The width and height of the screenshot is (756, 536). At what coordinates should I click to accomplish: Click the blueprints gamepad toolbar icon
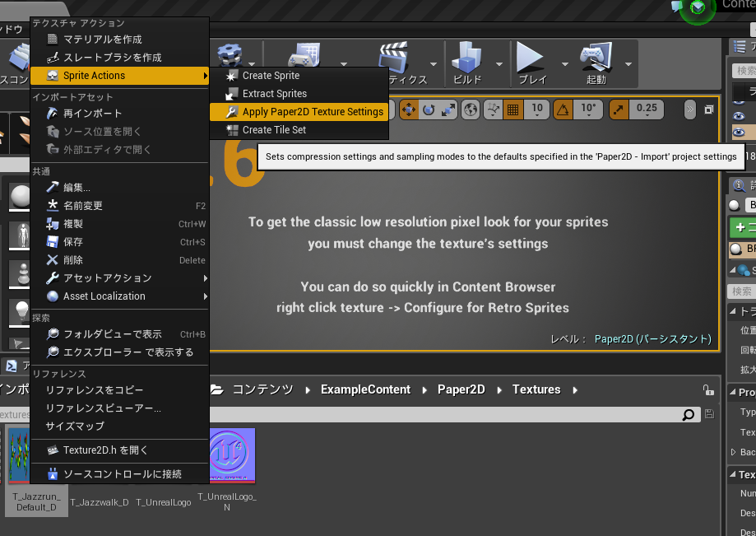coord(304,54)
